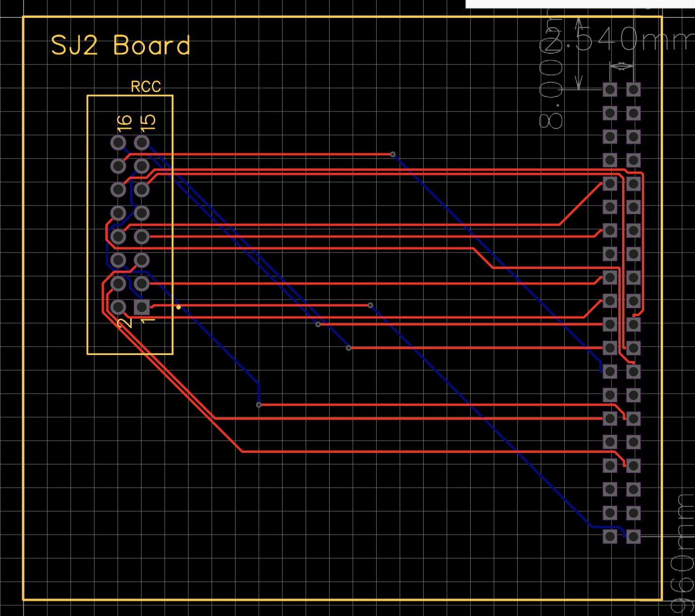Select the via ending RCC pin 1's red trace
This screenshot has height=616, width=695.
(x=371, y=305)
